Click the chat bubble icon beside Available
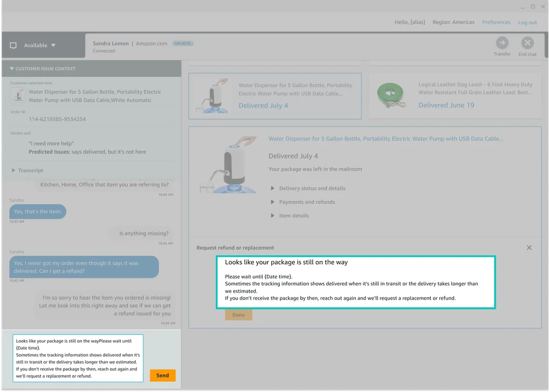 [x=13, y=46]
